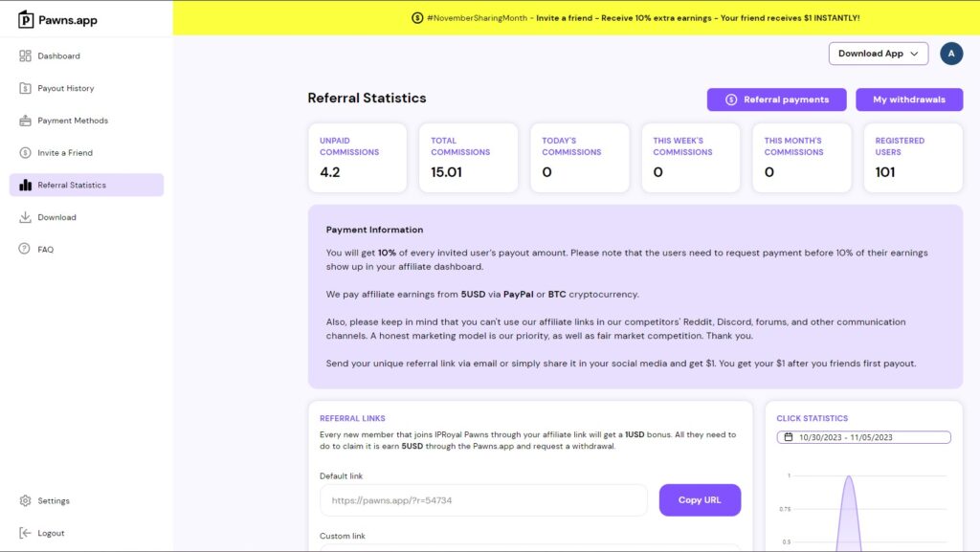The height and width of the screenshot is (552, 980).
Task: Click This Week's Commissions card
Action: click(691, 158)
